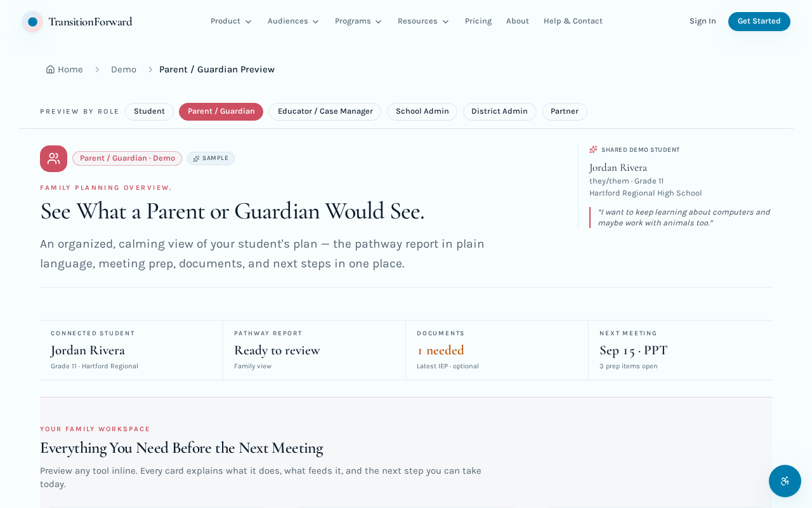Select the Educator / Case Manager role
Screen dimensions: 812x508
pyautogui.click(x=325, y=112)
